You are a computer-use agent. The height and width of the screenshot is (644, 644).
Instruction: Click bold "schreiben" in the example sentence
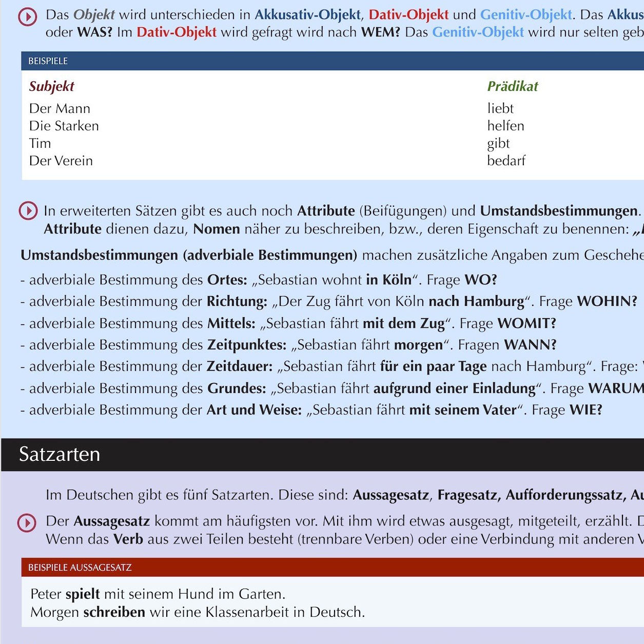[114, 612]
